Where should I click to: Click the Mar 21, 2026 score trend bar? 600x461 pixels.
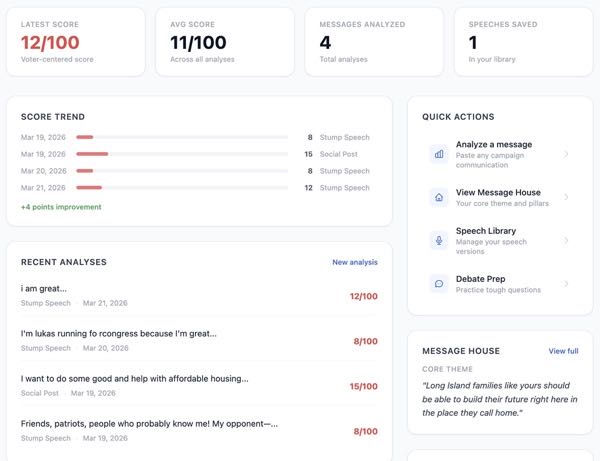tap(182, 187)
